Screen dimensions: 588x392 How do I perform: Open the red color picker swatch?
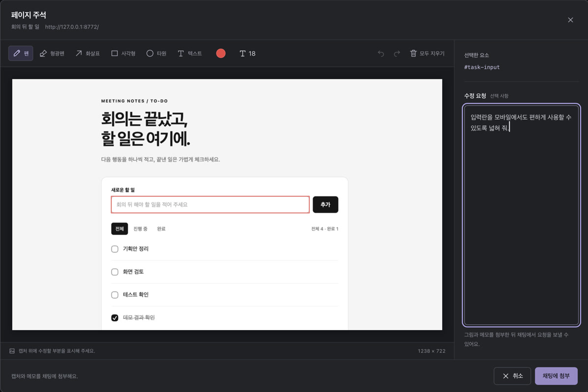pyautogui.click(x=221, y=54)
